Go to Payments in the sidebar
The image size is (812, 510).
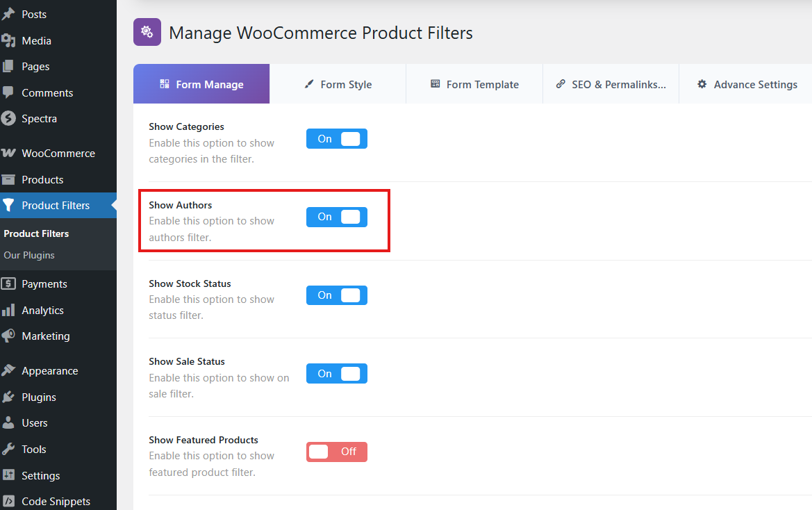[58, 283]
